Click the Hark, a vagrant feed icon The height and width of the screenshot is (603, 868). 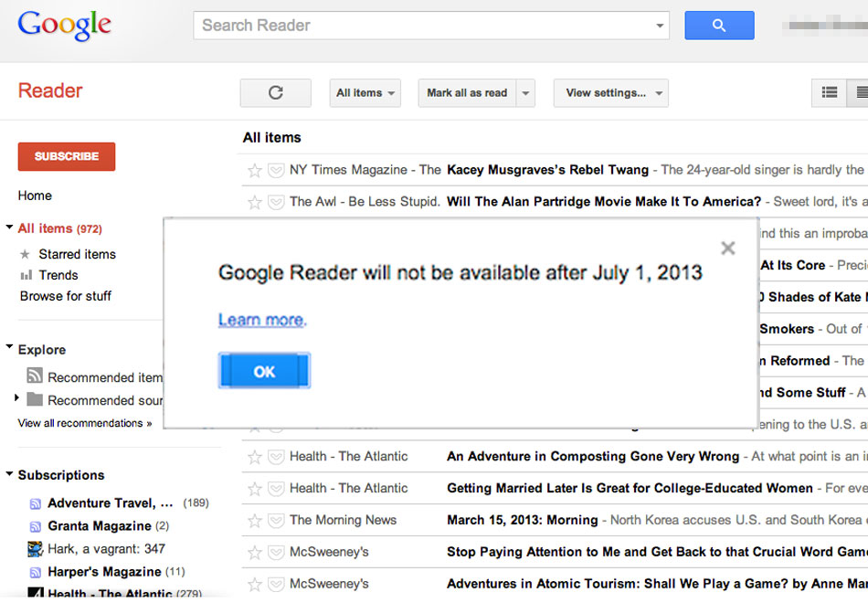coord(35,549)
